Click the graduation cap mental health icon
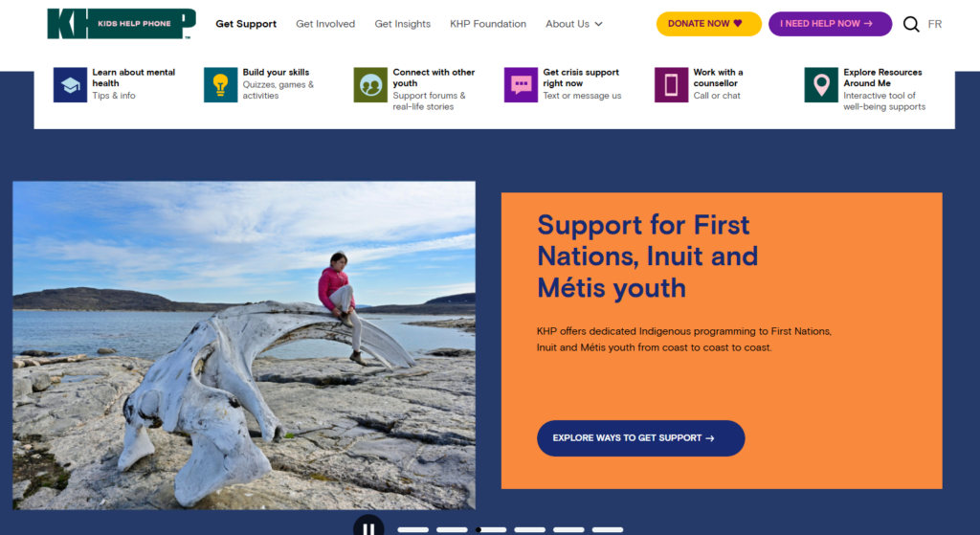Image resolution: width=980 pixels, height=535 pixels. pyautogui.click(x=70, y=84)
